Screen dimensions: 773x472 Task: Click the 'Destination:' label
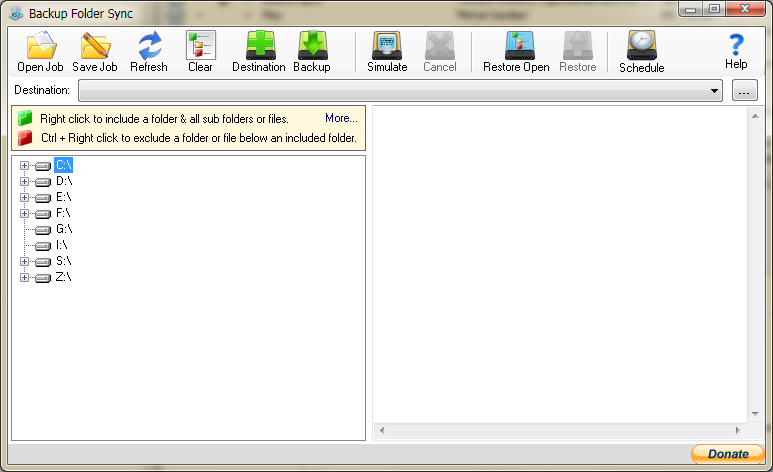[42, 90]
